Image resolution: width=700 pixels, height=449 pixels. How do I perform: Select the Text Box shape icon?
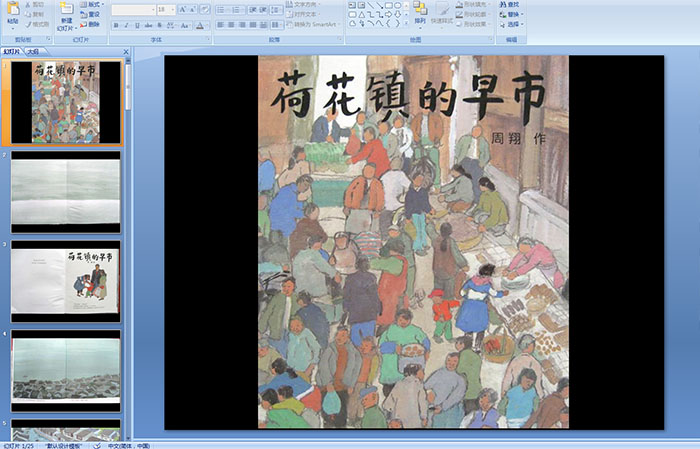(x=352, y=5)
